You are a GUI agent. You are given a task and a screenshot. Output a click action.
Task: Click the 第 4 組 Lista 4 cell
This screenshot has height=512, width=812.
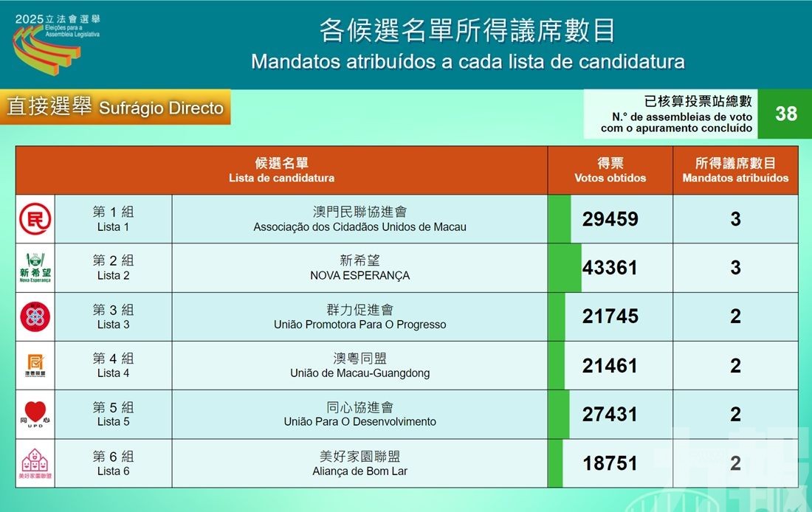(x=114, y=365)
